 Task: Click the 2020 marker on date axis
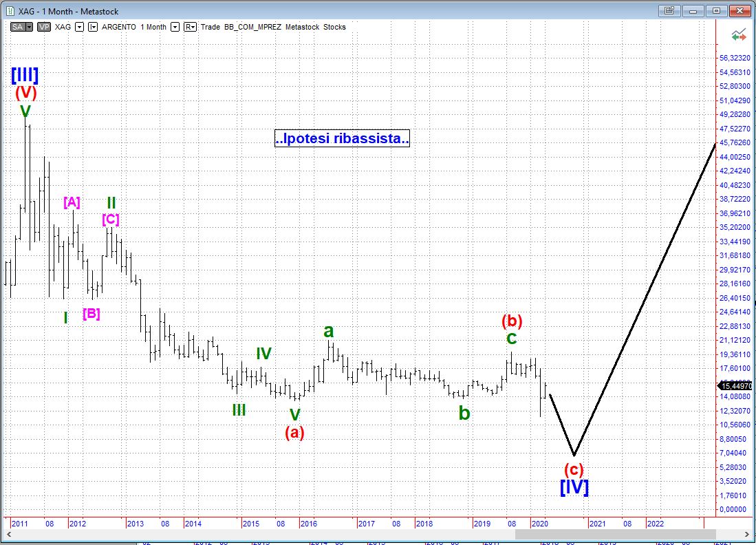click(x=540, y=524)
